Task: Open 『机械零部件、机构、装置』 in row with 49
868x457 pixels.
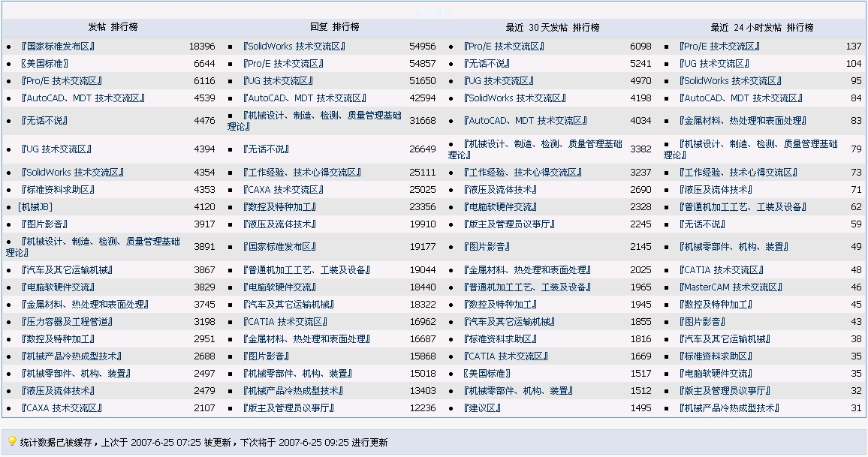Action: (734, 247)
